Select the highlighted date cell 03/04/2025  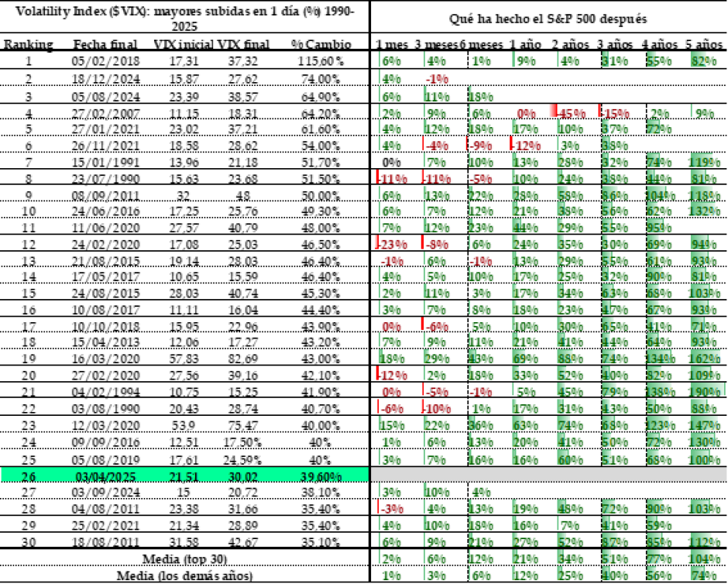(105, 477)
